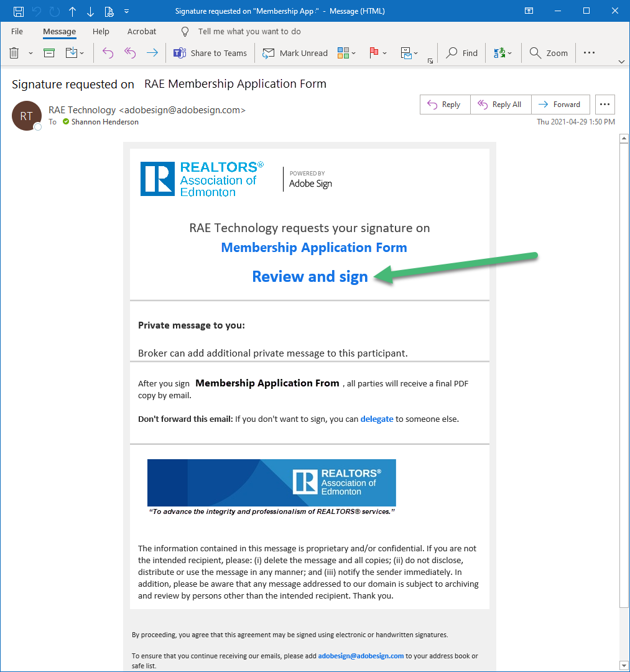The height and width of the screenshot is (672, 630).
Task: Open the Quick Steps/rules icon
Action: tap(406, 53)
